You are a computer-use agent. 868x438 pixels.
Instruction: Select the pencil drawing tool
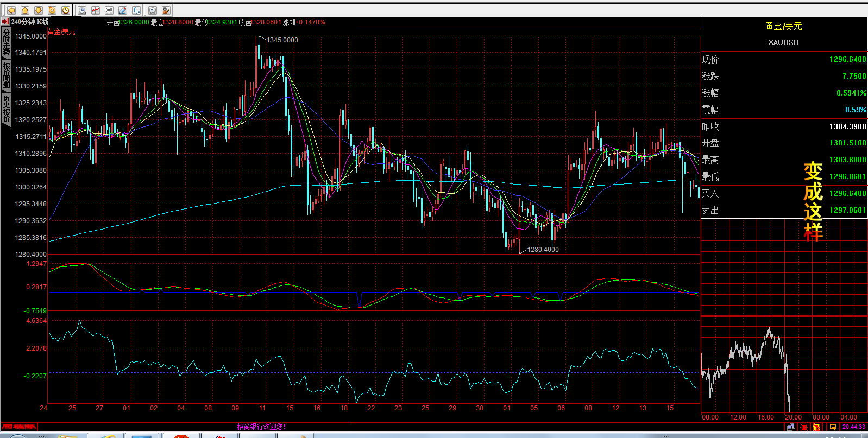[123, 10]
